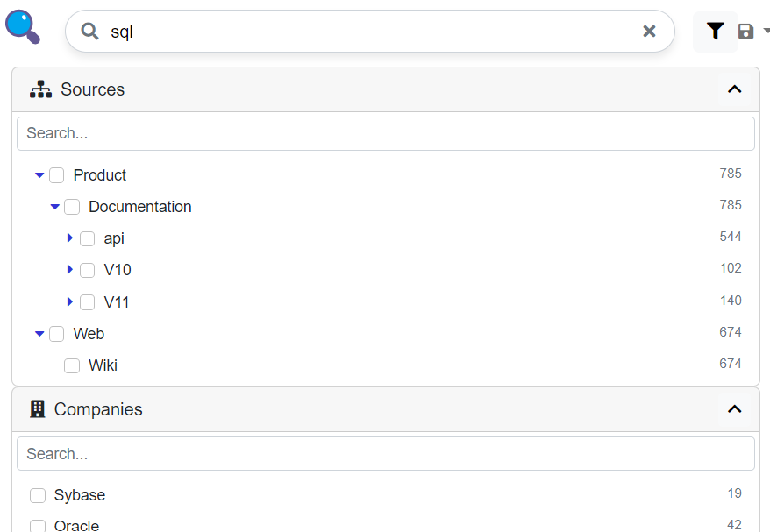Viewport: 770px width, 532px height.
Task: Click the magnifier icon inside the search bar
Action: point(89,31)
